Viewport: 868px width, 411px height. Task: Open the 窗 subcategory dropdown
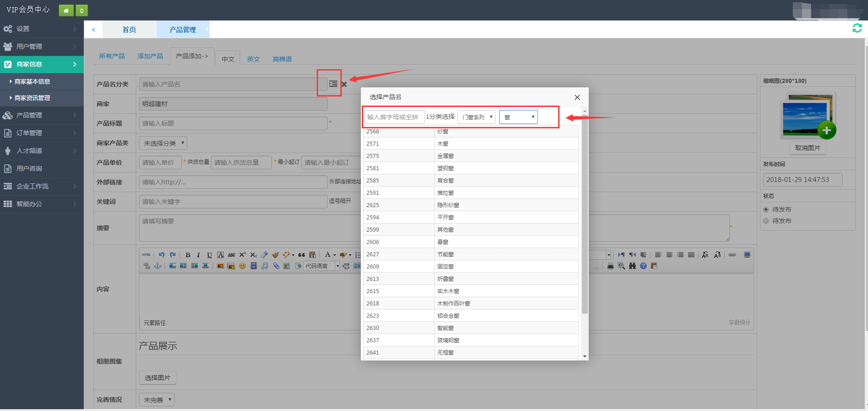coord(519,117)
